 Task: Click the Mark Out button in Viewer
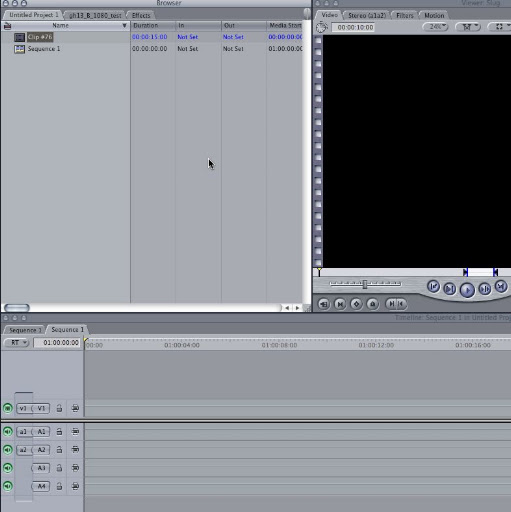pos(401,304)
